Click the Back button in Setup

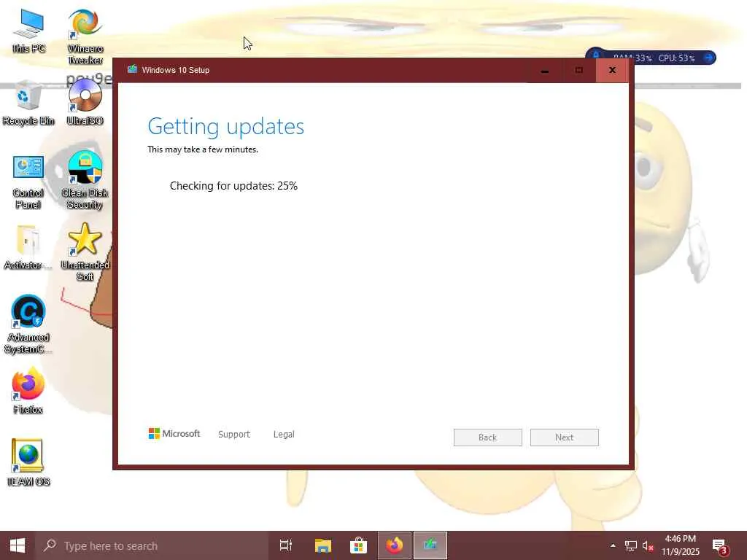click(487, 437)
